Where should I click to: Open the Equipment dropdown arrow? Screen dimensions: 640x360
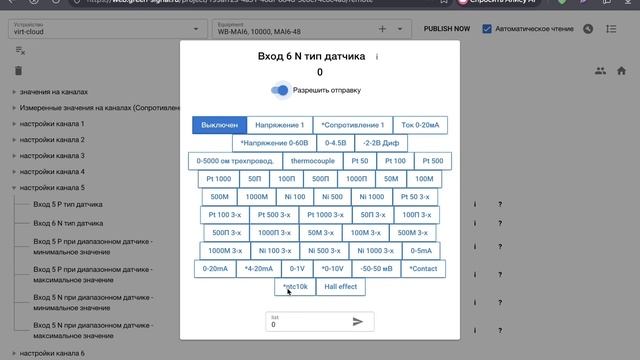(x=400, y=29)
